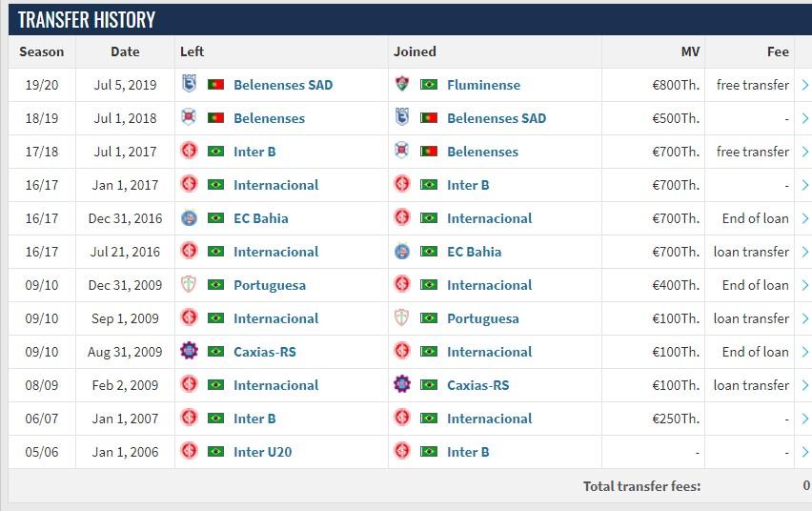Image resolution: width=812 pixels, height=511 pixels.
Task: Click the EC Bahia crest in Joined column
Action: click(x=402, y=252)
